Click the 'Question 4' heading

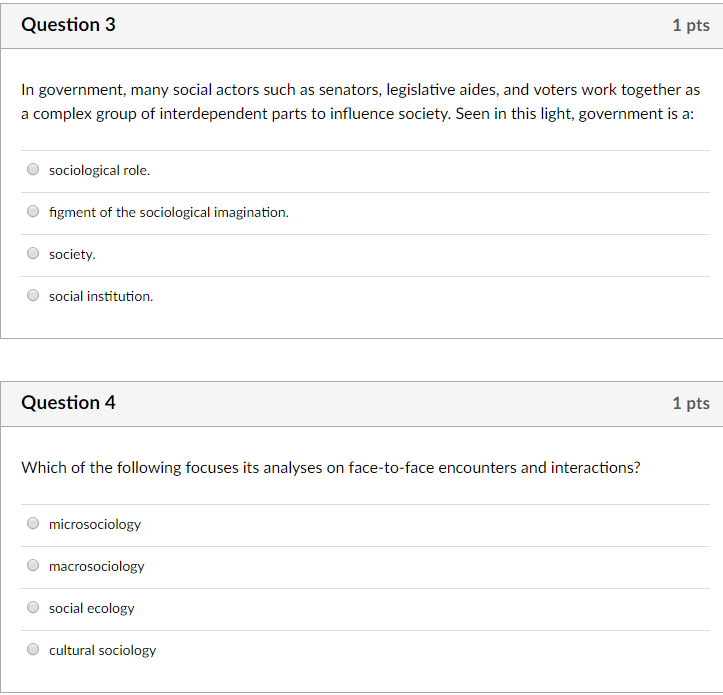pyautogui.click(x=68, y=403)
